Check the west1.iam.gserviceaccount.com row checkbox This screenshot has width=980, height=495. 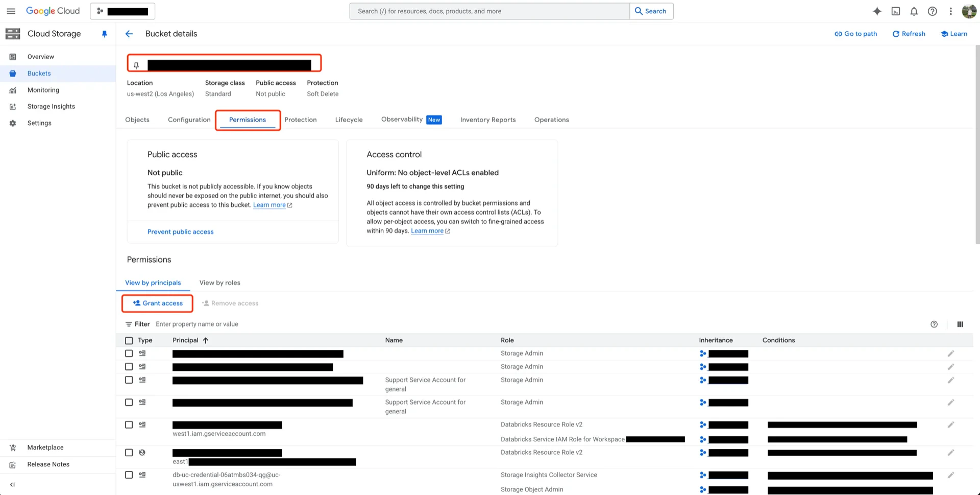[129, 425]
